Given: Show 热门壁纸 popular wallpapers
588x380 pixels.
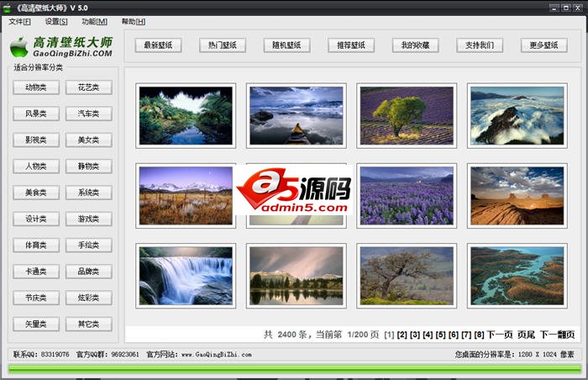Looking at the screenshot, I should pyautogui.click(x=223, y=45).
